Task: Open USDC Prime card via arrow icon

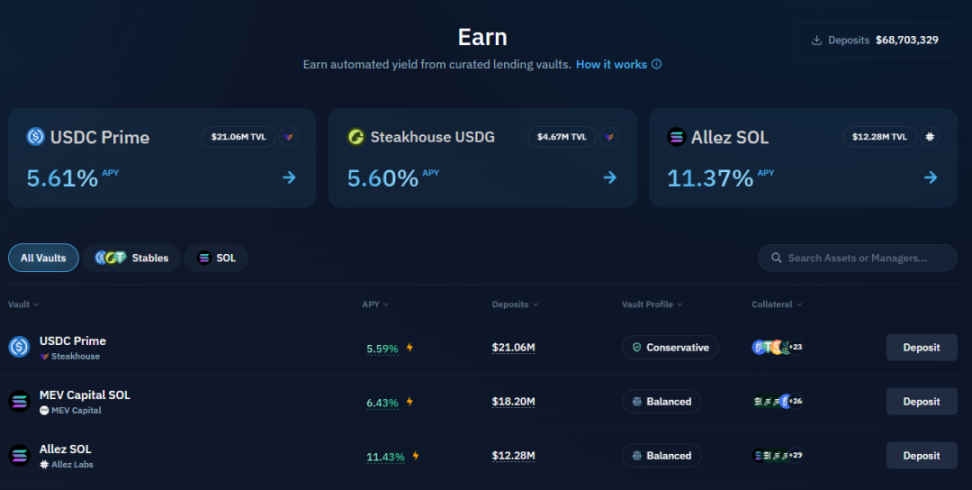Action: pos(289,178)
